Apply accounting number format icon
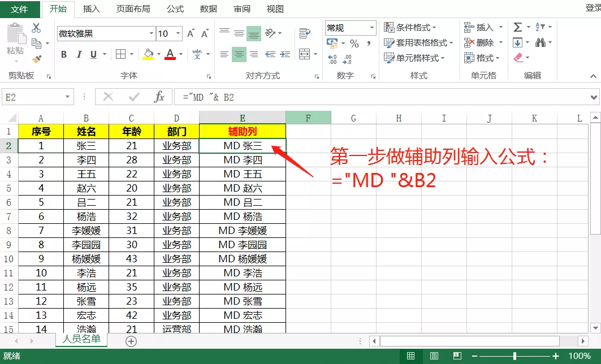Viewport: 601px width, 364px height. coord(332,44)
